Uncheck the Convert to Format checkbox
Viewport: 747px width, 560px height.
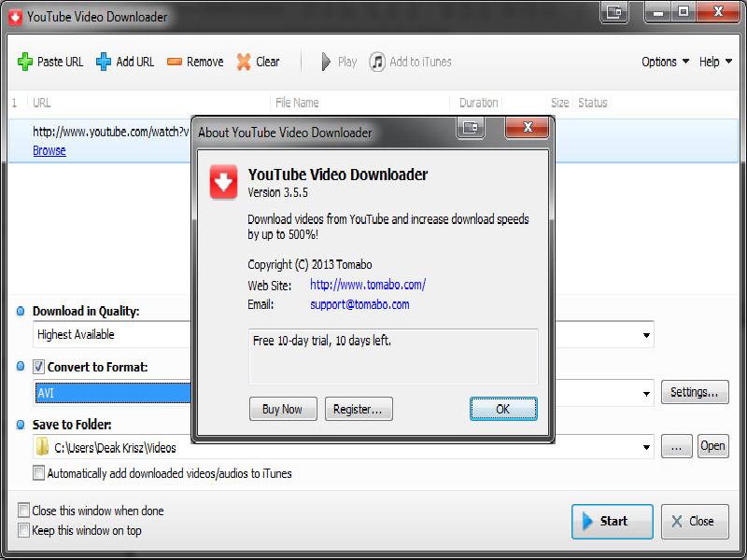(39, 367)
